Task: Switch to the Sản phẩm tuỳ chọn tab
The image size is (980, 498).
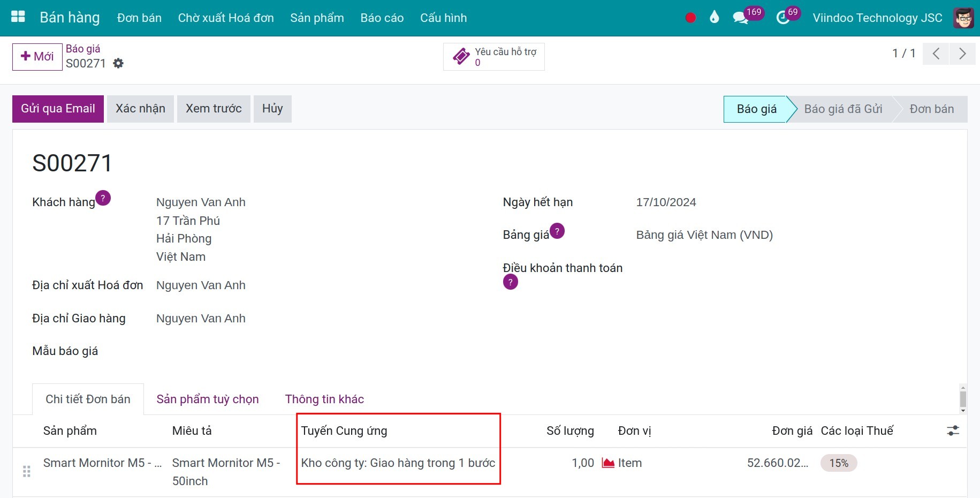Action: (x=208, y=399)
